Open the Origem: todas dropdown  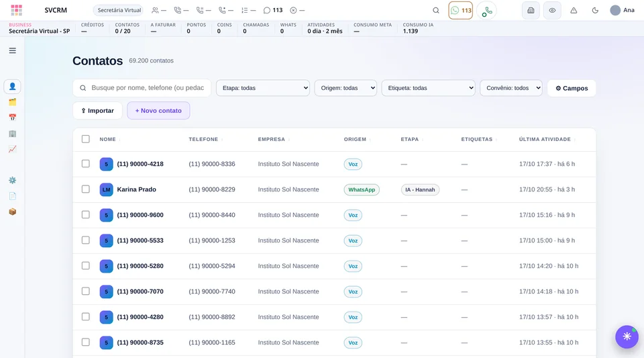pos(345,88)
